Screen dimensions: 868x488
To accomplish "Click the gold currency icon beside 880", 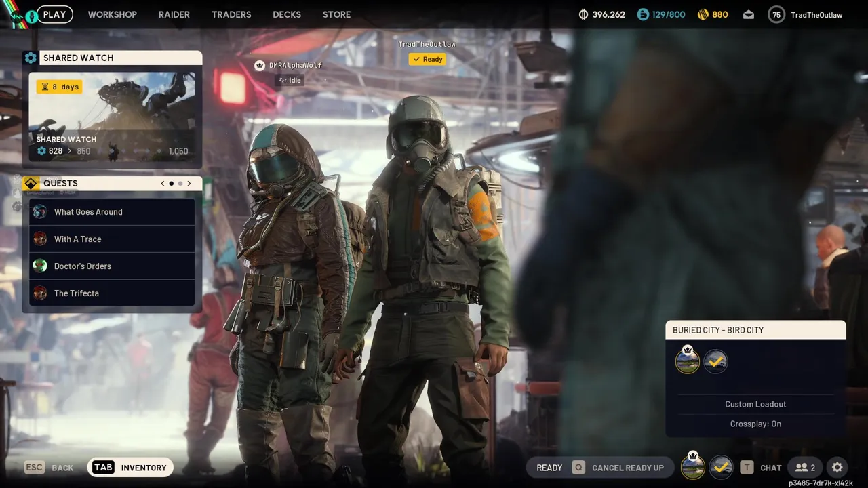I will click(703, 14).
